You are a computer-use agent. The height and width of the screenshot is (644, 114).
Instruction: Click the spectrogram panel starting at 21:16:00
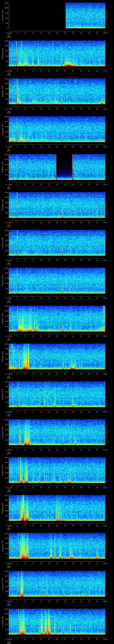(57, 280)
